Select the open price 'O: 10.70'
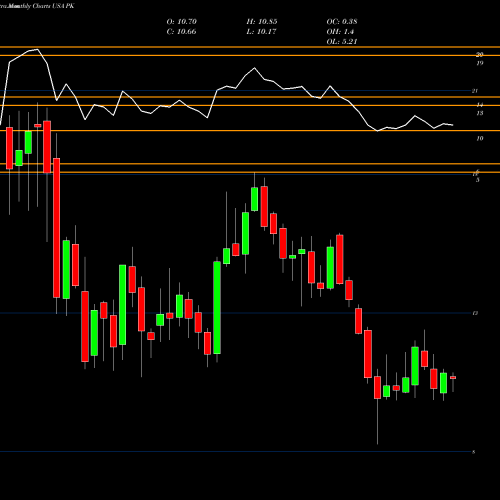Viewport: 500px width, 500px height. (x=182, y=22)
